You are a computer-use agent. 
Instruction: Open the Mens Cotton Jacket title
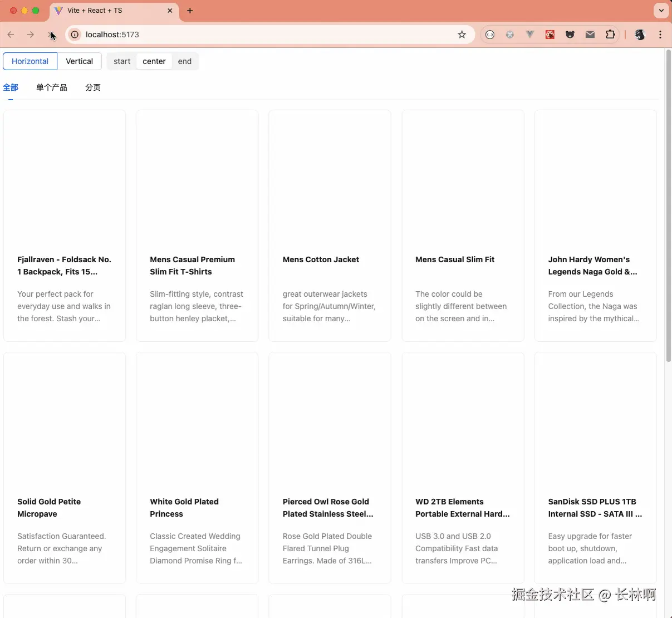point(321,259)
